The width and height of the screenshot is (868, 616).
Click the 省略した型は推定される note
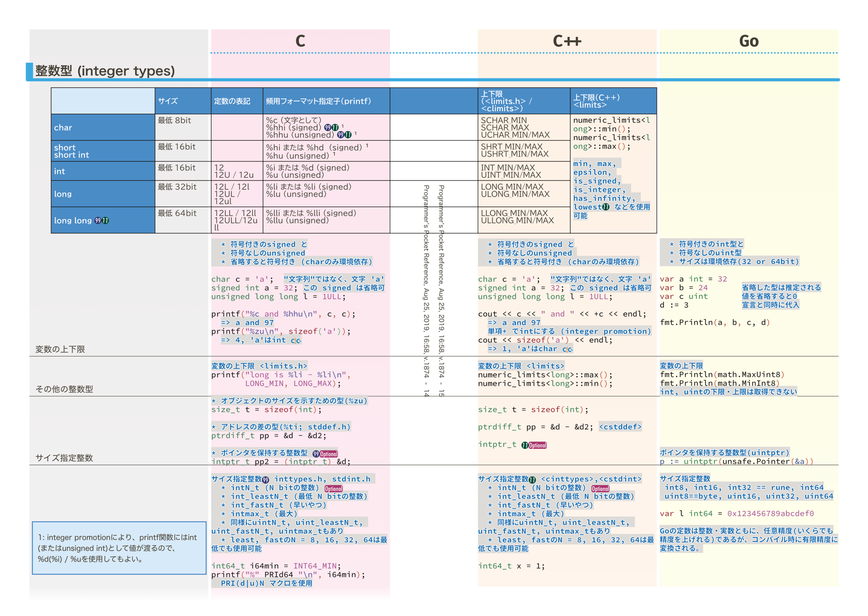tap(782, 288)
